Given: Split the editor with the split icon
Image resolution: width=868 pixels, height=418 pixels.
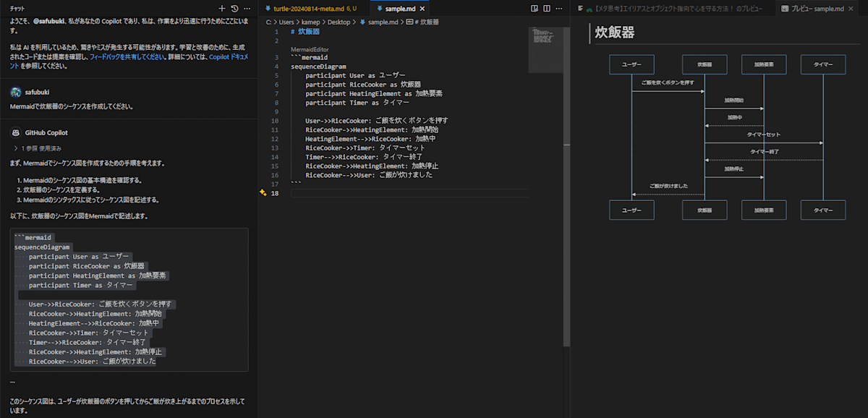Looking at the screenshot, I should 546,9.
